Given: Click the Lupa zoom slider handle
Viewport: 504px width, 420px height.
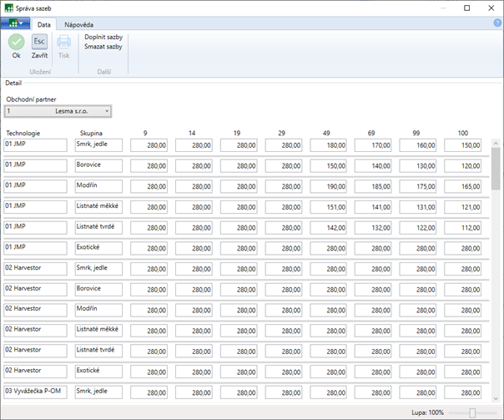Looking at the screenshot, I should (472, 412).
